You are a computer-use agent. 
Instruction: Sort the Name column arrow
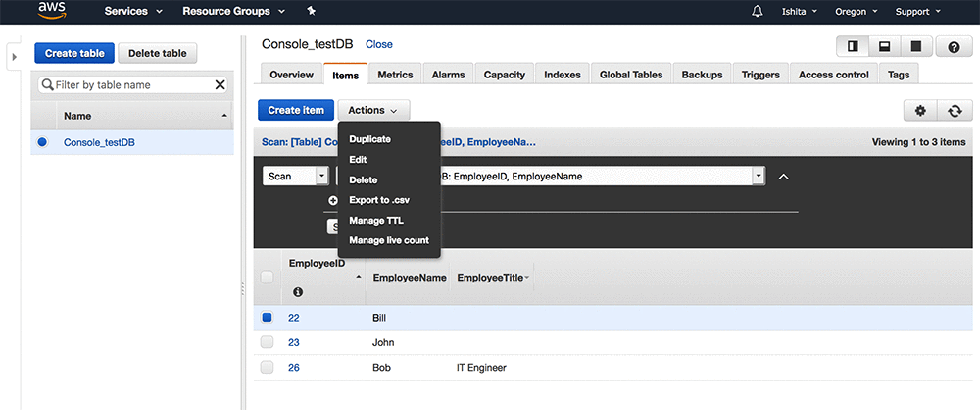(x=223, y=117)
